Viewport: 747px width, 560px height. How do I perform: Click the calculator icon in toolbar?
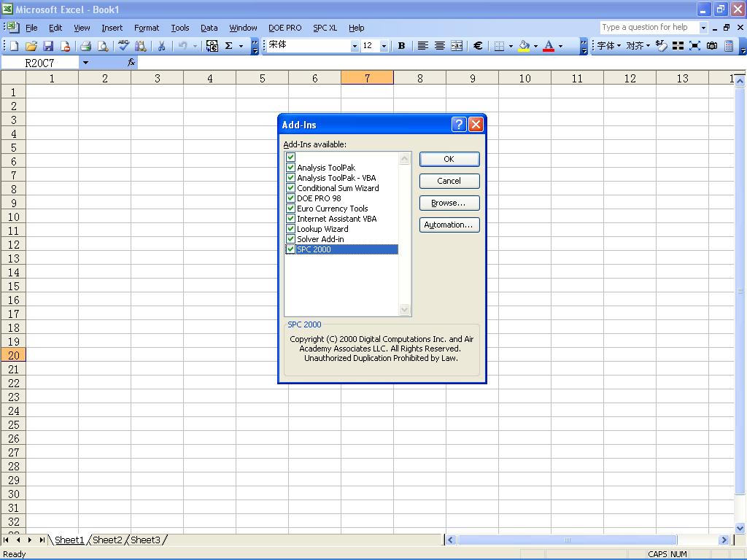[x=729, y=46]
